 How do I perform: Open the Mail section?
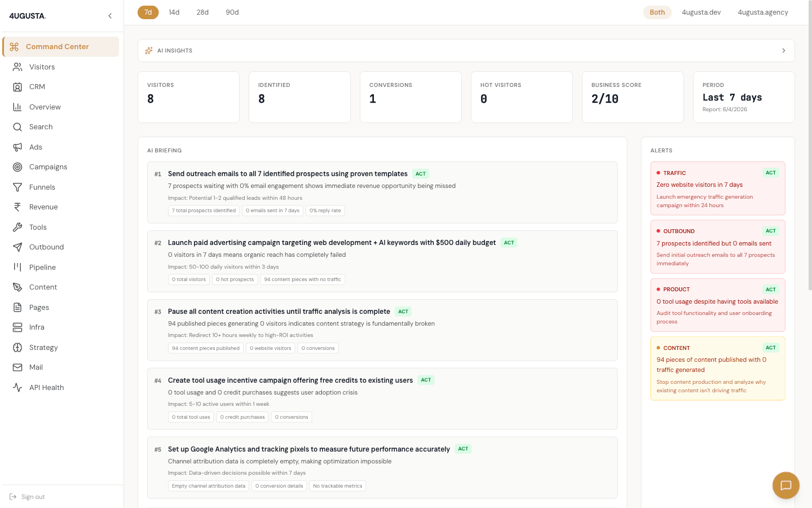point(36,367)
